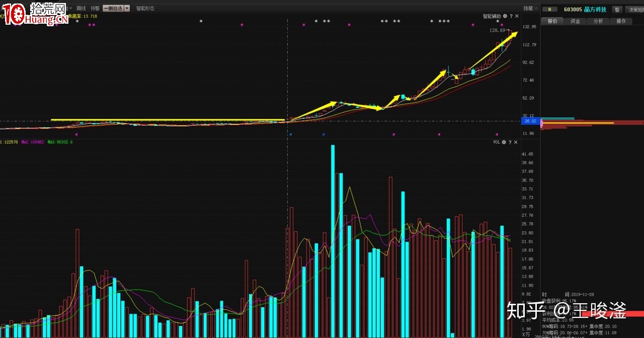Click the 预警 toolbar item
Viewport: 644px width, 338px height.
click(x=95, y=8)
